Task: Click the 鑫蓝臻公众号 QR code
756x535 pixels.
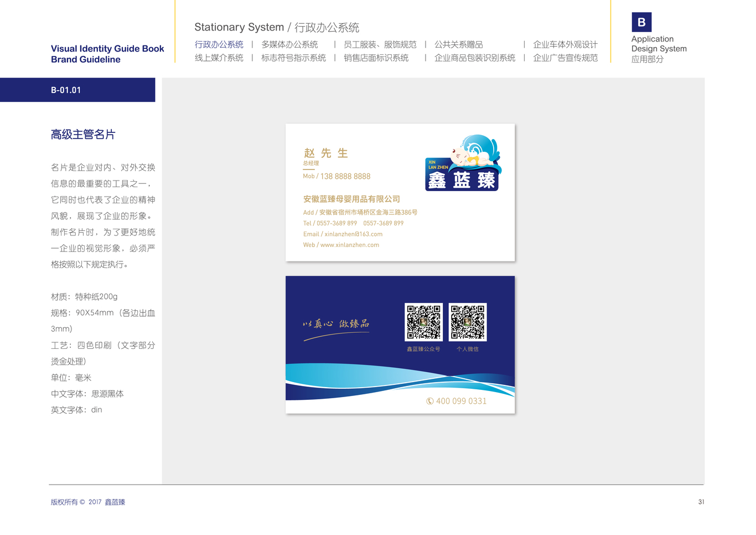Action: tap(423, 322)
